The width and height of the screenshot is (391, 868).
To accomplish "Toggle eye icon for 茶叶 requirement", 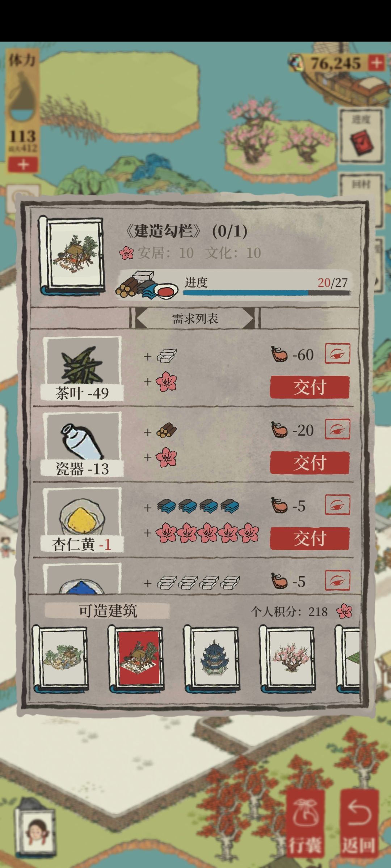I will point(337,354).
